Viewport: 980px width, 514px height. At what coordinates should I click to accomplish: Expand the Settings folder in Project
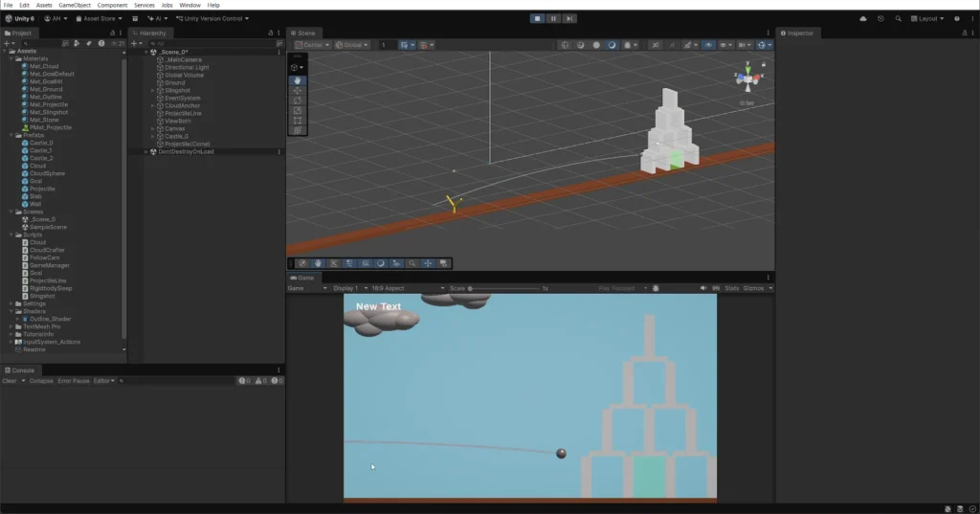coord(11,303)
